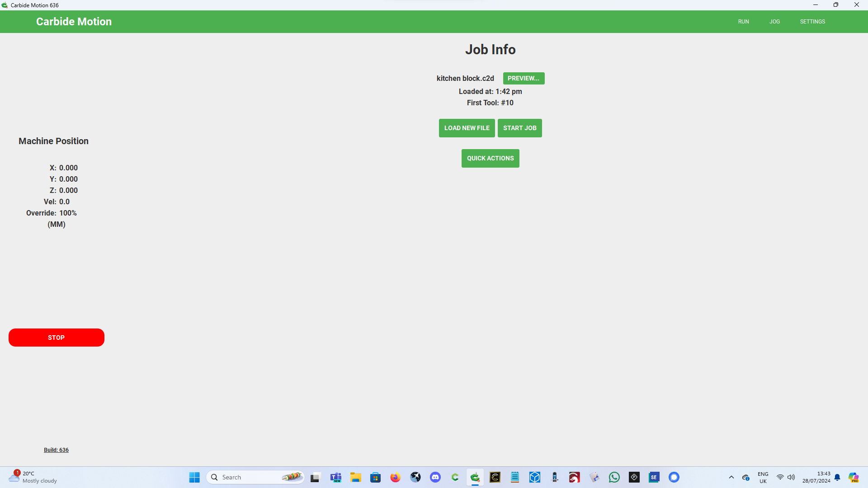The height and width of the screenshot is (488, 868).
Task: Open the blue notepad app icon in taskbar
Action: (515, 477)
